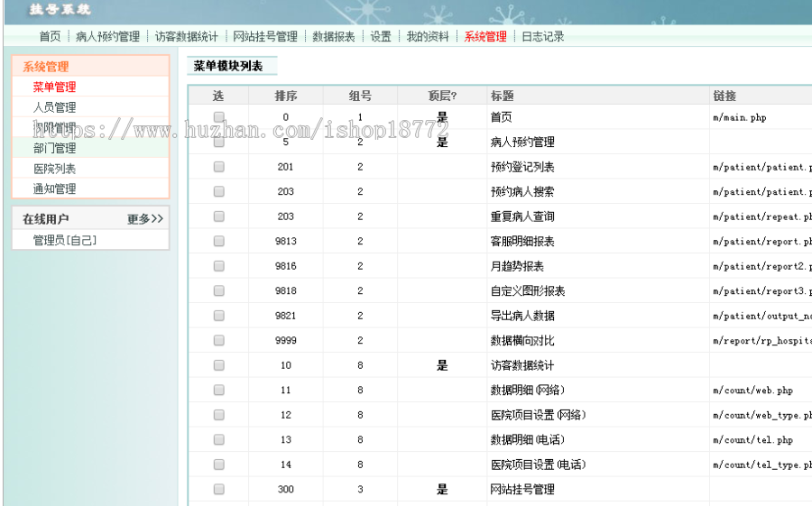Open 人员管理 in the sidebar
The width and height of the screenshot is (812, 506).
(54, 107)
